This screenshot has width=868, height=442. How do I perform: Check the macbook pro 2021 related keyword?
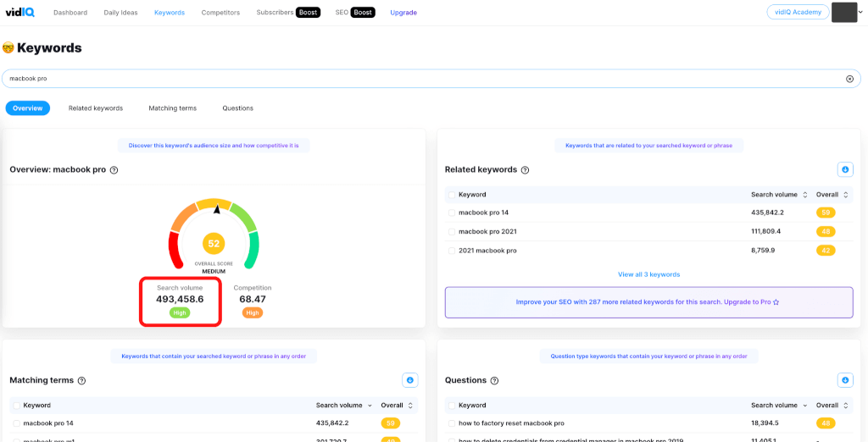click(x=452, y=232)
